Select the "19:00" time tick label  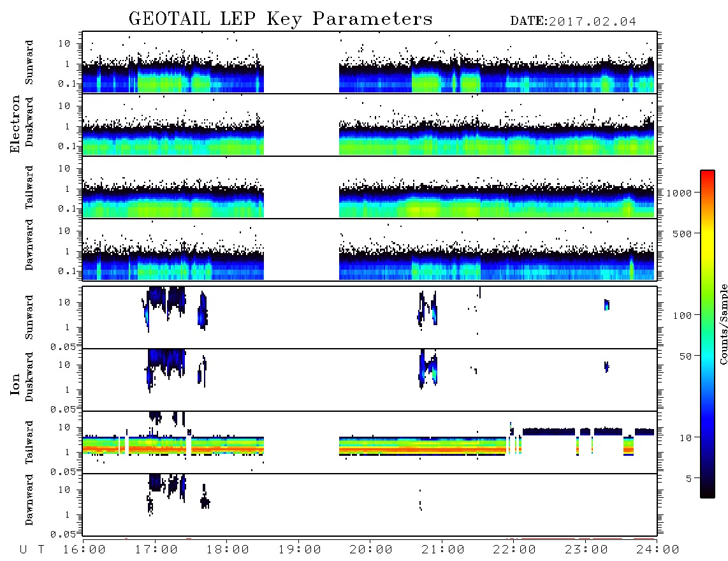point(300,550)
